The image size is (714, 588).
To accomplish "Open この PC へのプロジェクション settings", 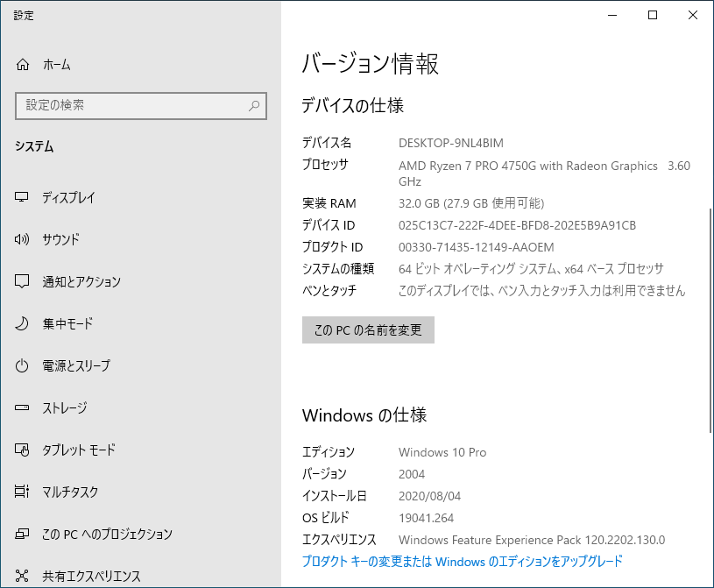I will [103, 533].
